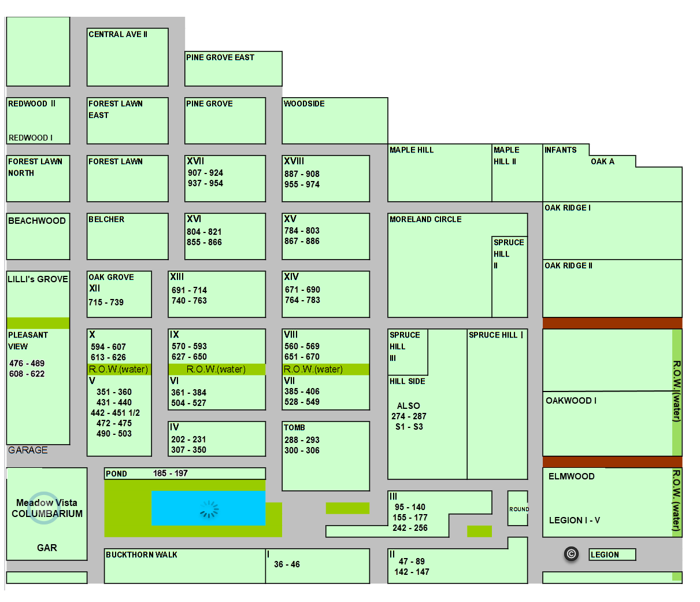Select the WOODSIDE section
Viewport: 700px width, 602px height.
click(x=335, y=121)
